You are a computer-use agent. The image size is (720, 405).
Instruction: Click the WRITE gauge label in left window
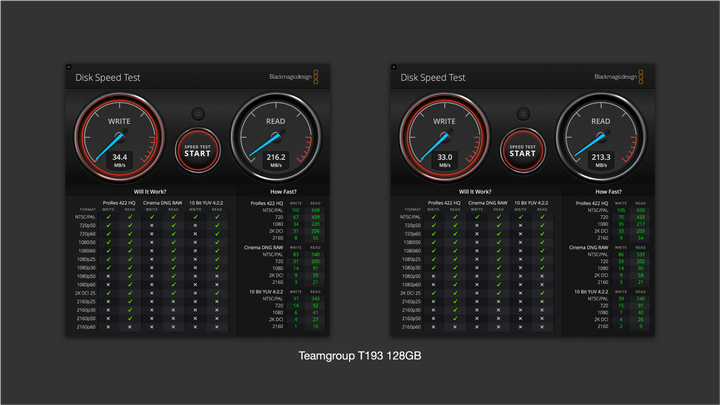point(119,121)
